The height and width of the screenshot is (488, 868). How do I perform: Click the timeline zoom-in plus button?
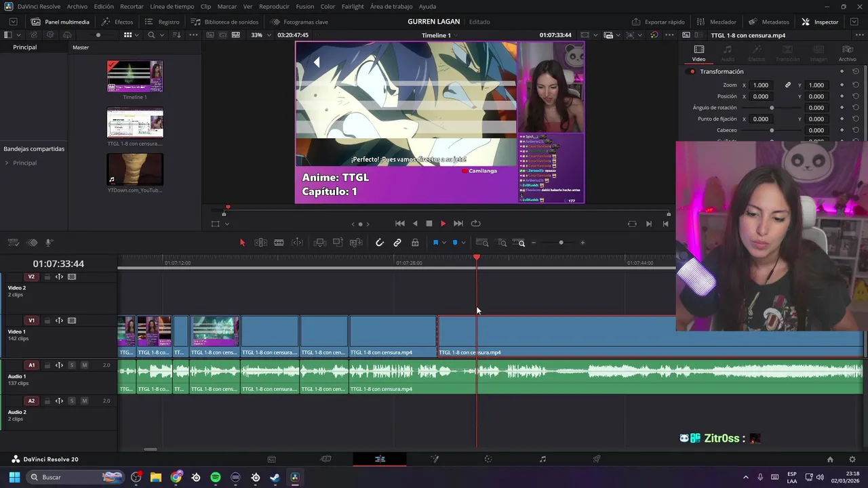click(x=583, y=243)
